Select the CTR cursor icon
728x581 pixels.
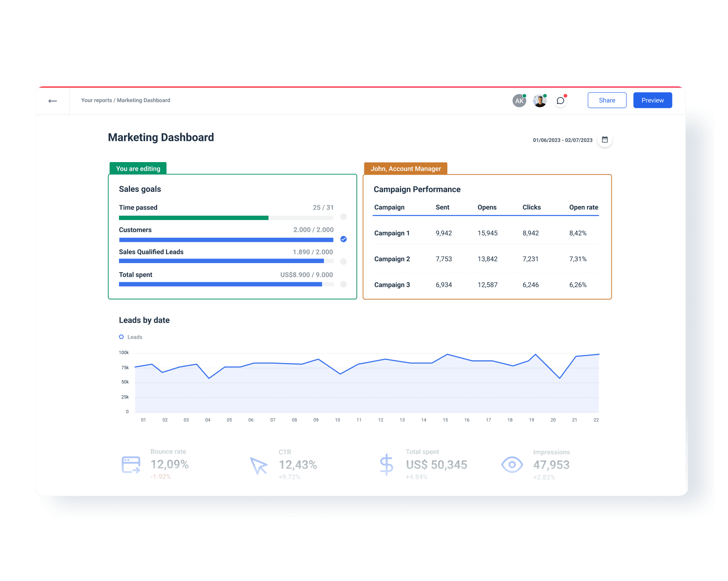pyautogui.click(x=259, y=466)
